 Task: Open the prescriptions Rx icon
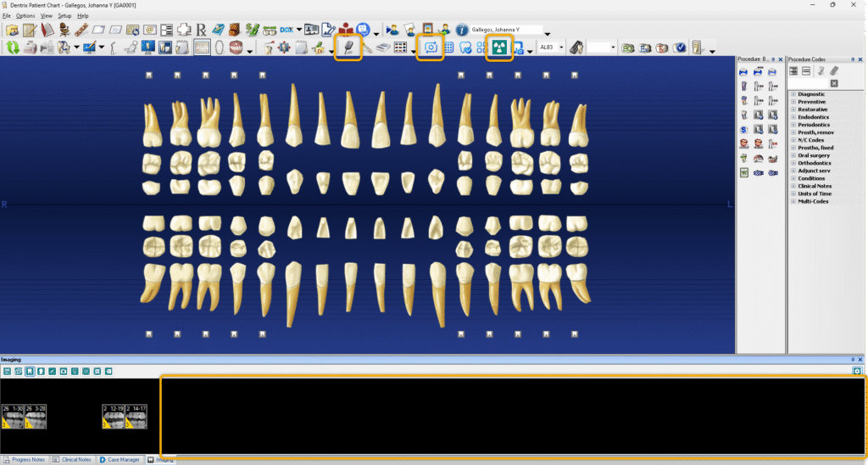click(x=199, y=30)
